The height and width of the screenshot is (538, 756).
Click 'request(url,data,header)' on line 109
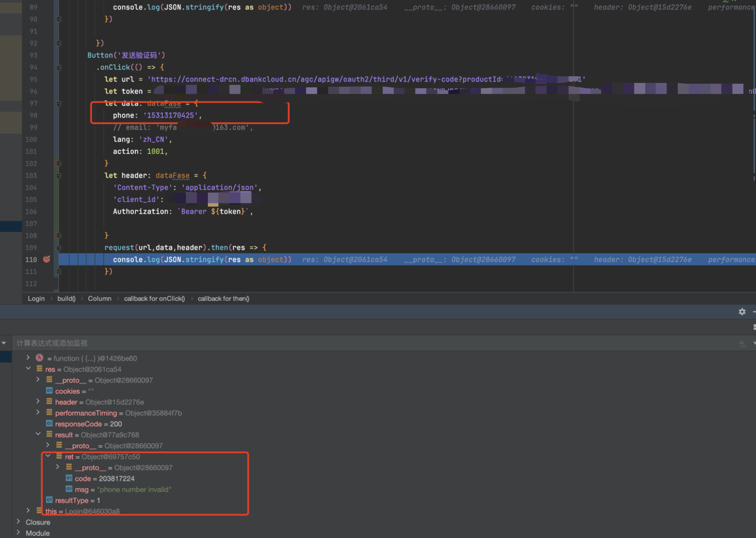[155, 248]
